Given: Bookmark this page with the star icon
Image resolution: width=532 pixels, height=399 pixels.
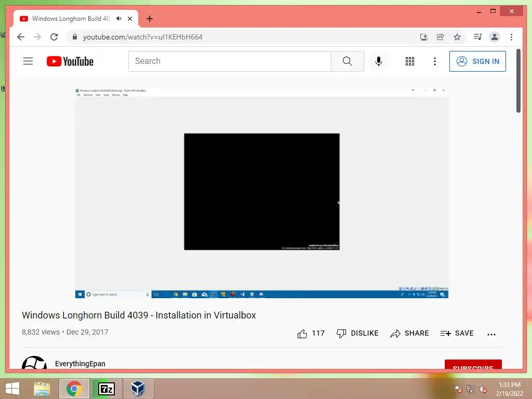Looking at the screenshot, I should (457, 37).
